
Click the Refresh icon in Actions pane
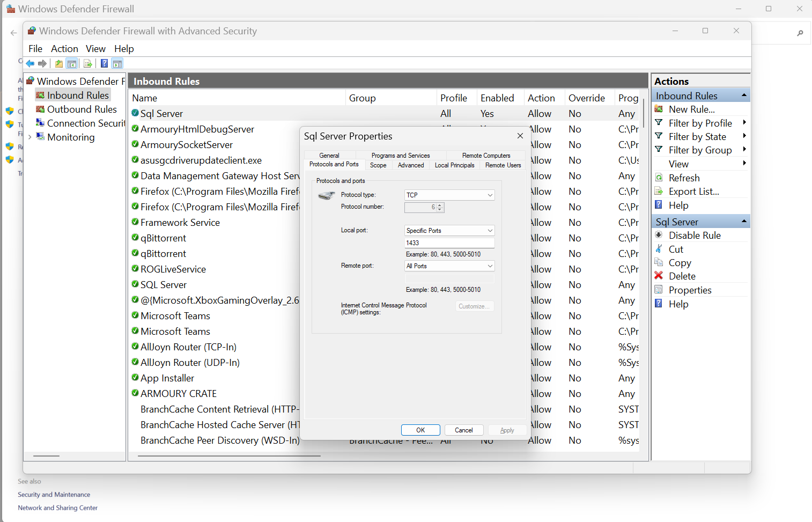[659, 178]
